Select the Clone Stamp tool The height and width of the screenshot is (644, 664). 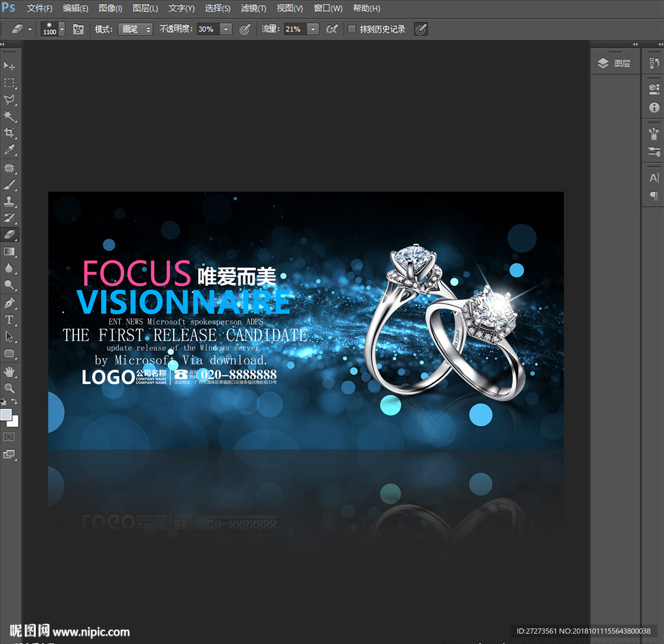[x=9, y=201]
